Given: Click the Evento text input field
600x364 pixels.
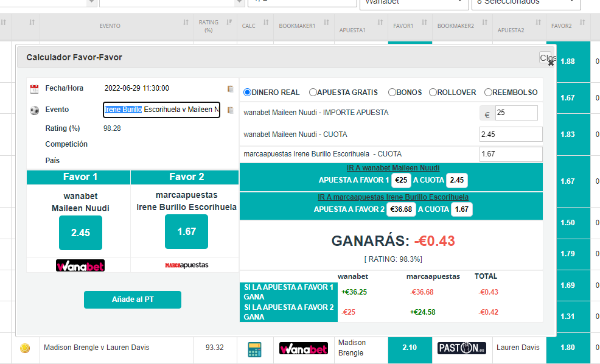Looking at the screenshot, I should tap(161, 110).
